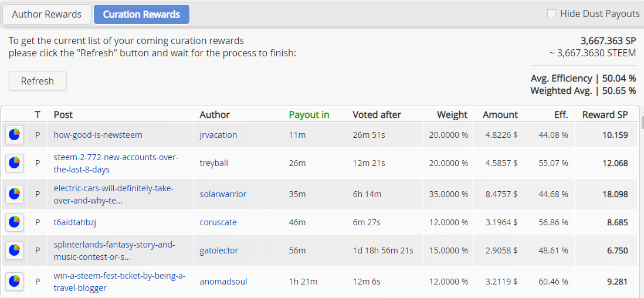
Task: Click pie chart icon for anomadsoul's post
Action: coord(14,281)
